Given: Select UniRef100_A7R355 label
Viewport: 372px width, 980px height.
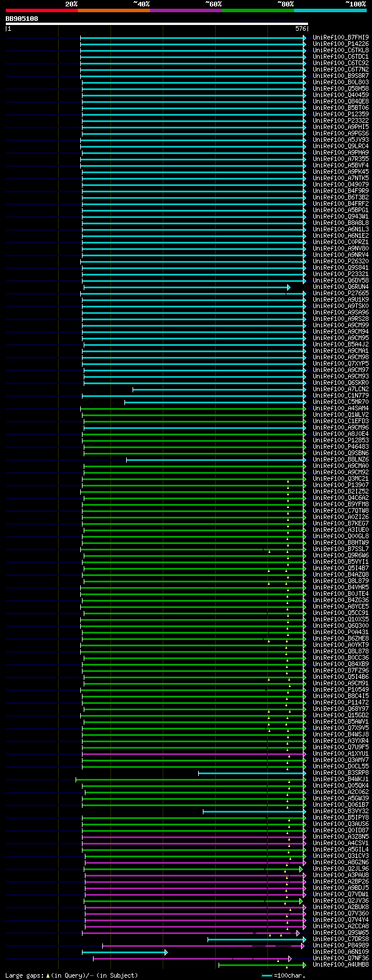Looking at the screenshot, I should coord(341,159).
